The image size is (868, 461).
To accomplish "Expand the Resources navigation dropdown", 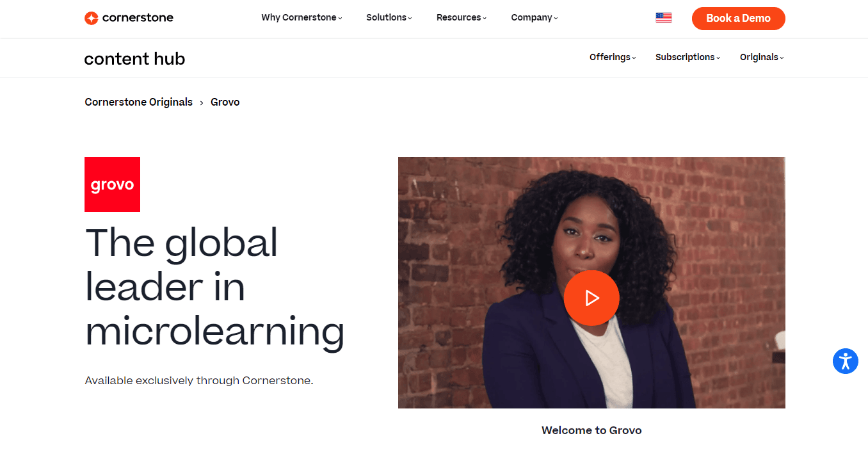I will [460, 17].
